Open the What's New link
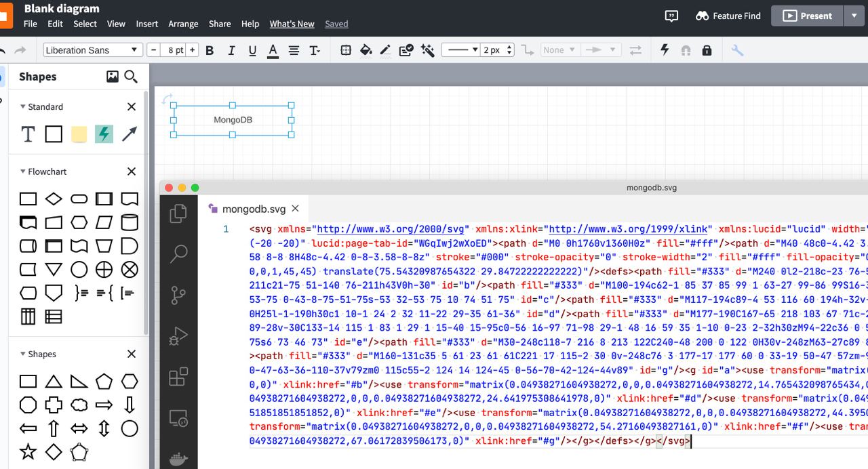The height and width of the screenshot is (469, 868). 292,24
